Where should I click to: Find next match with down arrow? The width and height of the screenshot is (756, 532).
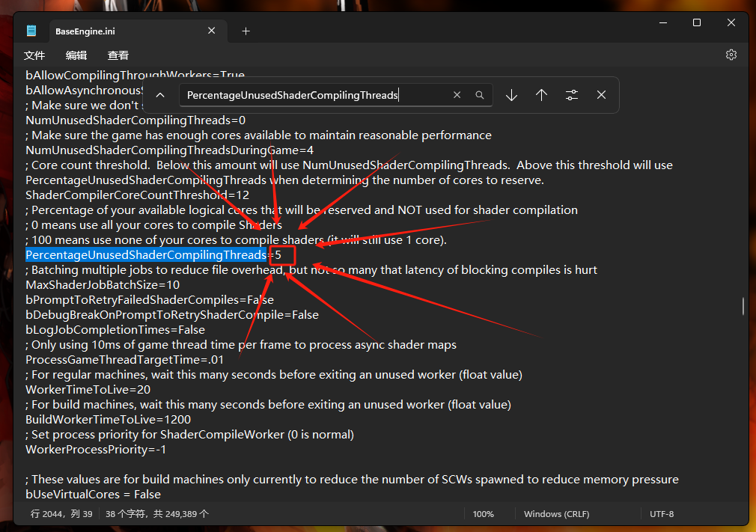511,95
